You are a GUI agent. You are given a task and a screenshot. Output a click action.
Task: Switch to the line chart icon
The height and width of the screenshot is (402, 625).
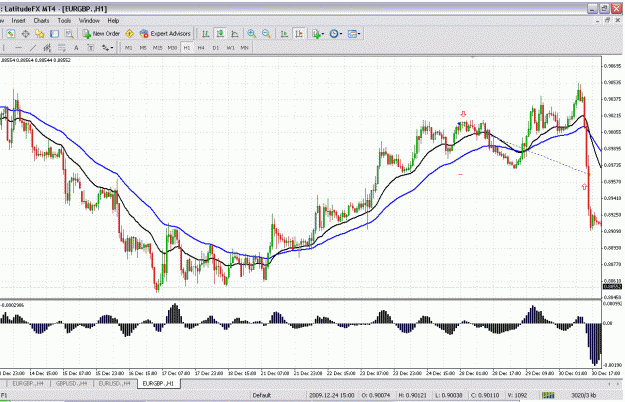coord(235,34)
